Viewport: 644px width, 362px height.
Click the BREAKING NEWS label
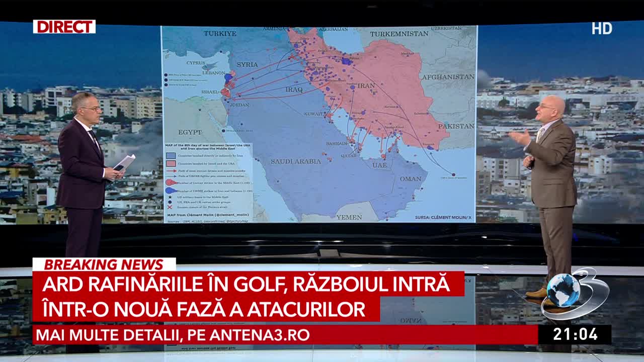click(x=104, y=264)
